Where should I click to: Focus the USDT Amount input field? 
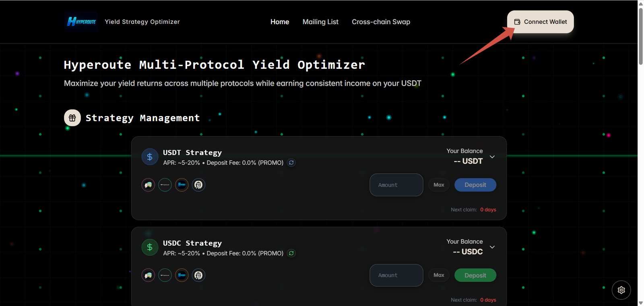(x=396, y=185)
